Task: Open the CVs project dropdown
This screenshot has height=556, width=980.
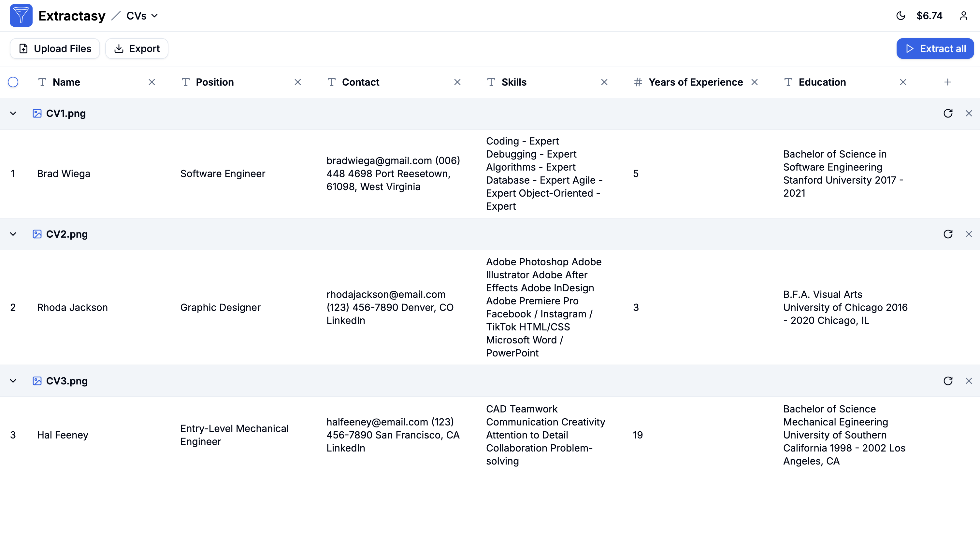Action: [x=142, y=16]
